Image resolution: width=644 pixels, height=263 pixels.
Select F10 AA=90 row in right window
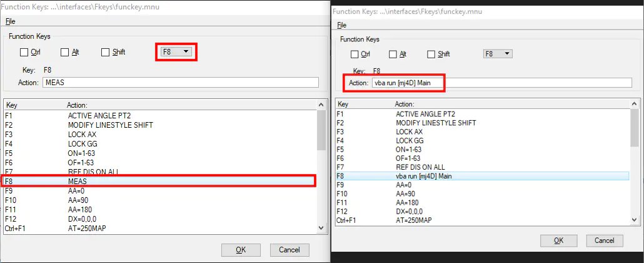(x=483, y=194)
